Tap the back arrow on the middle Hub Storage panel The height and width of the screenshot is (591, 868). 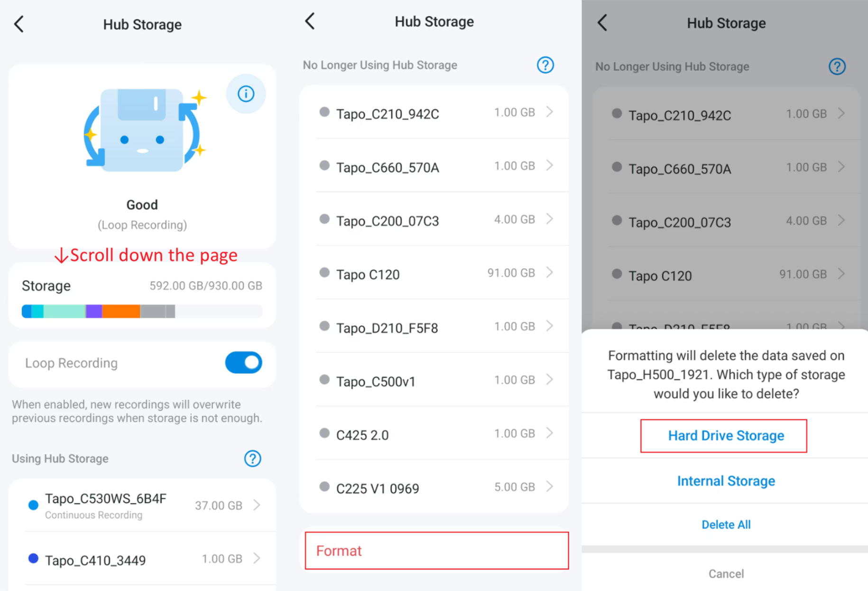(310, 21)
